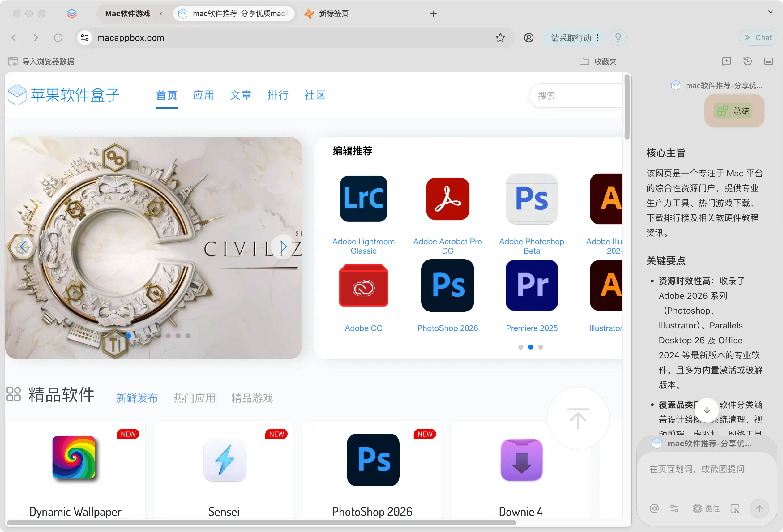Select 最佳 model dropdown

pyautogui.click(x=706, y=508)
